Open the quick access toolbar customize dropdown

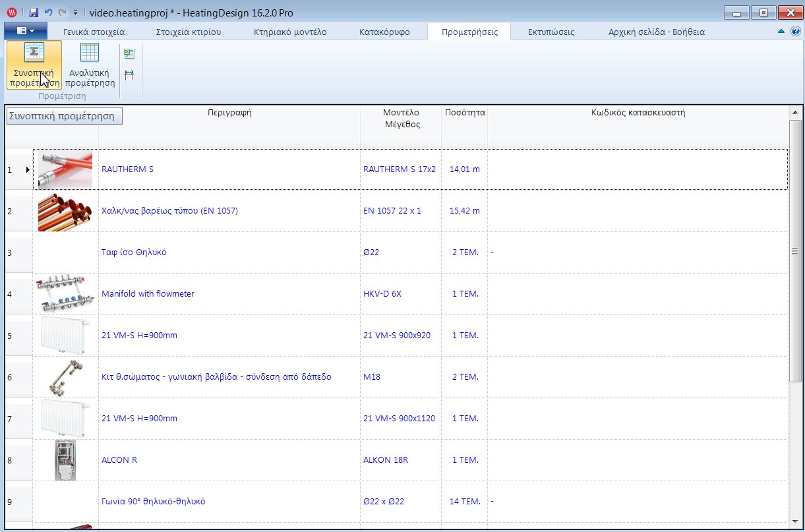coord(76,13)
